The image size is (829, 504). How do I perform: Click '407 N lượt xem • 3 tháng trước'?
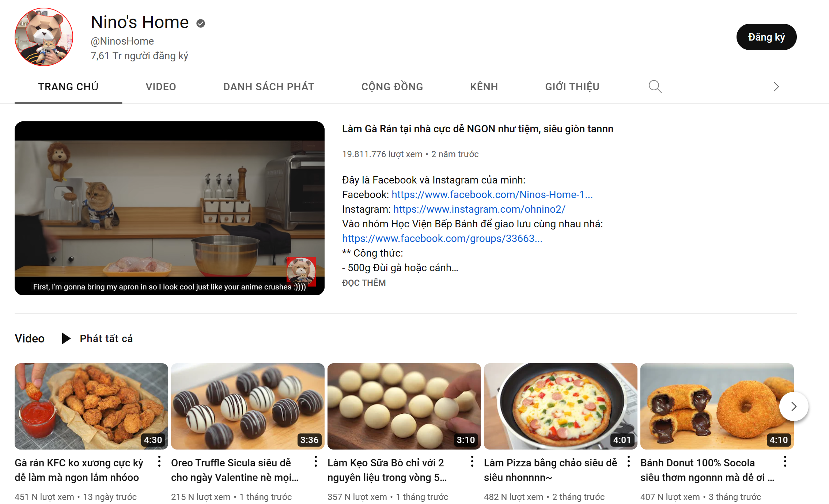coord(701,497)
